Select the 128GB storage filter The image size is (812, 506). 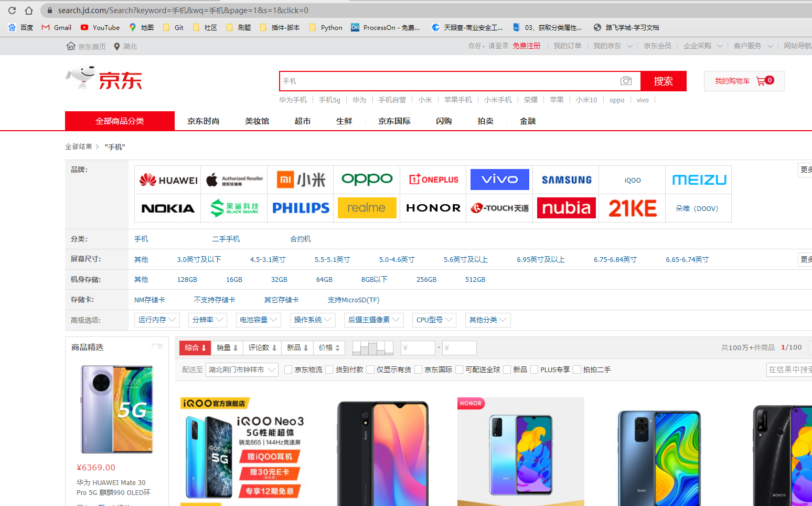pyautogui.click(x=187, y=280)
